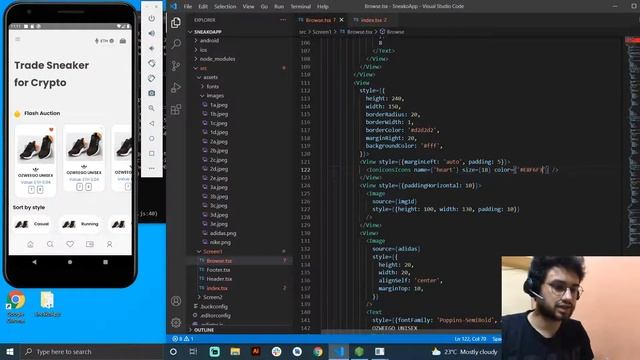This screenshot has height=360, width=640.
Task: Select 1a.jpeg image file
Action: 219,105
